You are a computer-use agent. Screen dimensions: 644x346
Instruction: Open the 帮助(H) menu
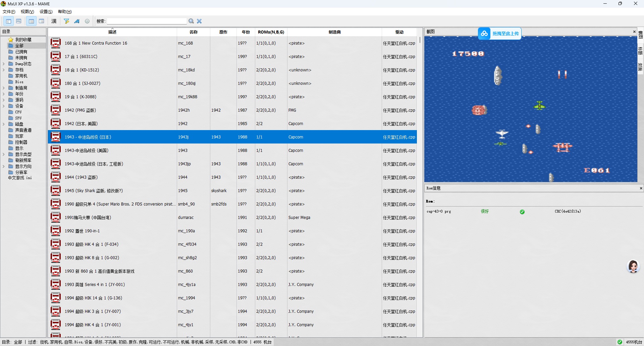click(x=65, y=11)
